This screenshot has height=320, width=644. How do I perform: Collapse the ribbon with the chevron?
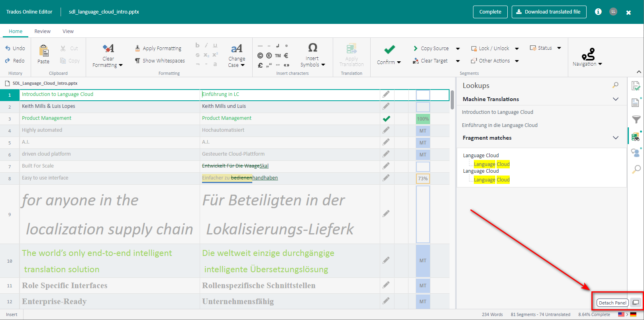pos(639,72)
